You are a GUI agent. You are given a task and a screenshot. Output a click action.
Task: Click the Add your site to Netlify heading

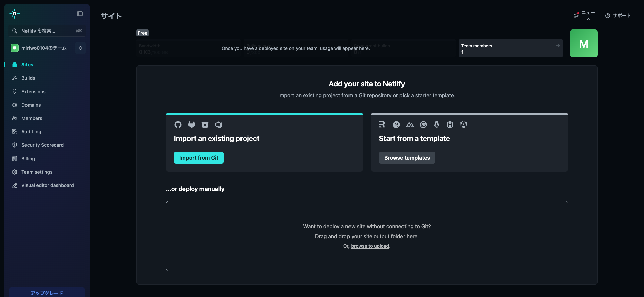pos(367,84)
